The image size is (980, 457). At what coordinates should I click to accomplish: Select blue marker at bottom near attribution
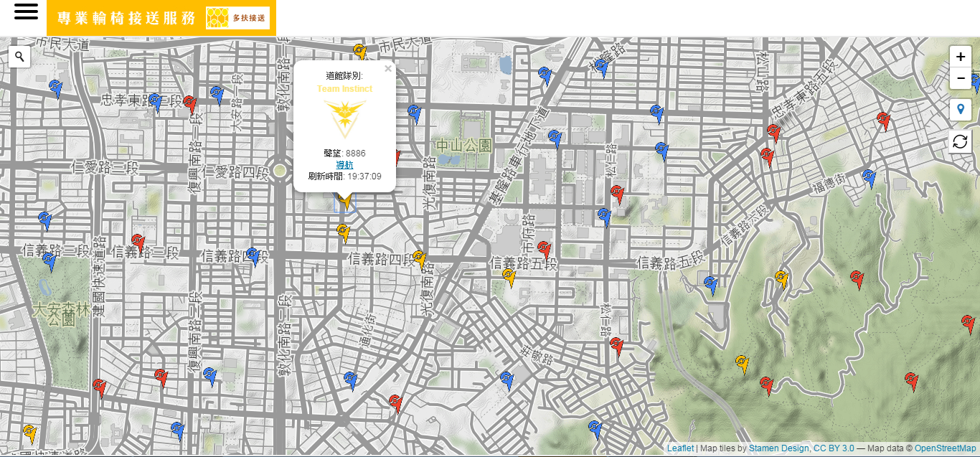click(x=595, y=429)
